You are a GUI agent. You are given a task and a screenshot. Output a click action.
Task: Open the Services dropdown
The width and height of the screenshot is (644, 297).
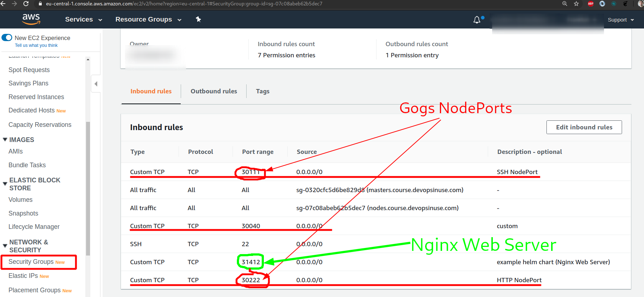pyautogui.click(x=84, y=19)
